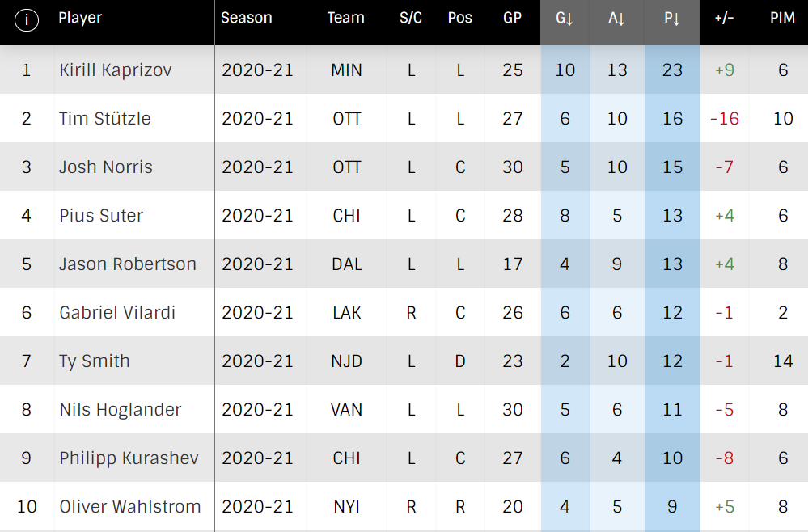Sort by Points column header
Screen dimensions: 808x532
tap(672, 19)
